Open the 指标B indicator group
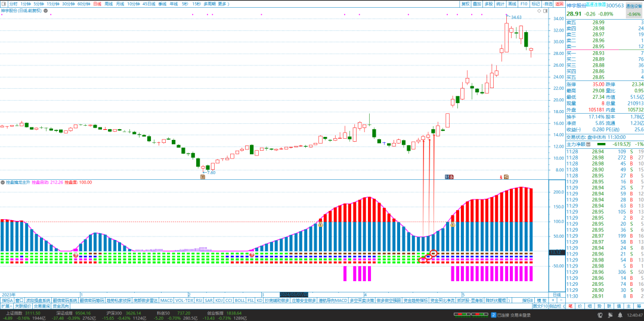644x321 pixels. click(x=528, y=300)
